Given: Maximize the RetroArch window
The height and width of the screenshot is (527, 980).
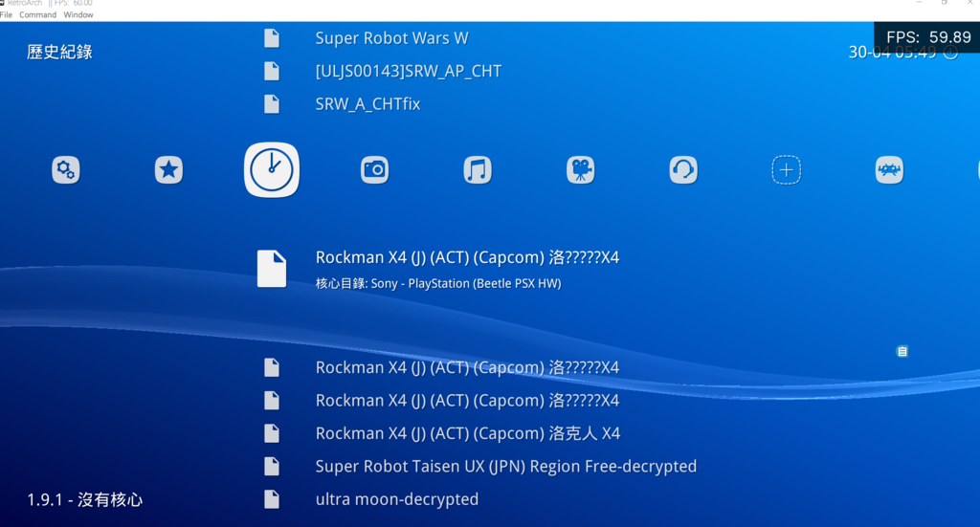Looking at the screenshot, I should click(x=945, y=3).
